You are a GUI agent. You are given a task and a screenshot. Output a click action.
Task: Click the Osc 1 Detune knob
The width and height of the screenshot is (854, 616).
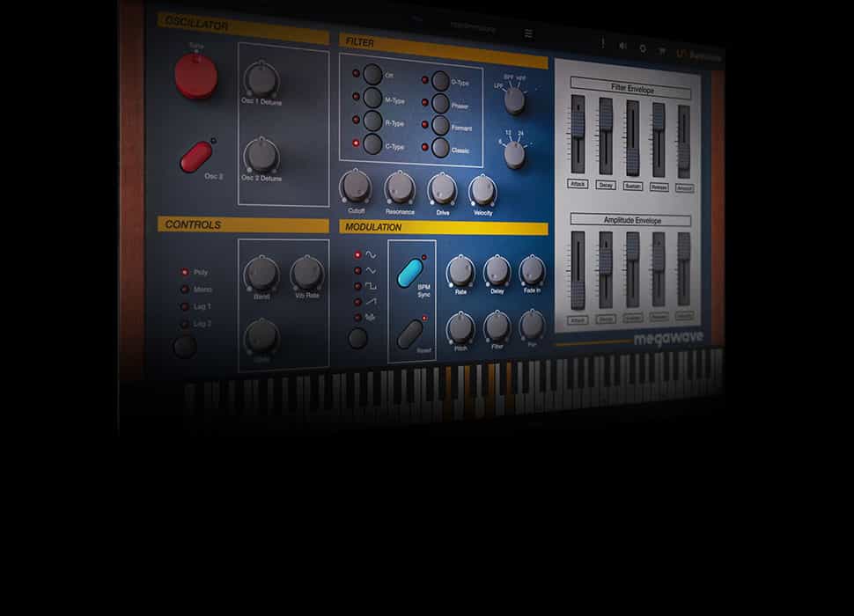point(261,79)
